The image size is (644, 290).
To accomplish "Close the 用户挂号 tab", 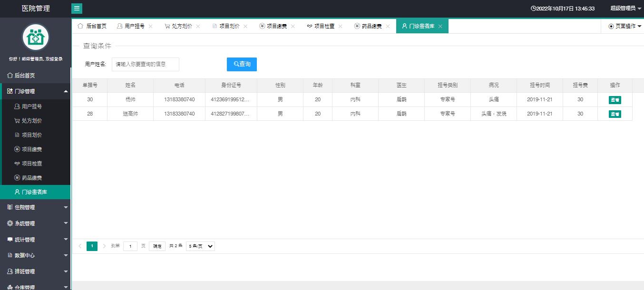I will [151, 27].
